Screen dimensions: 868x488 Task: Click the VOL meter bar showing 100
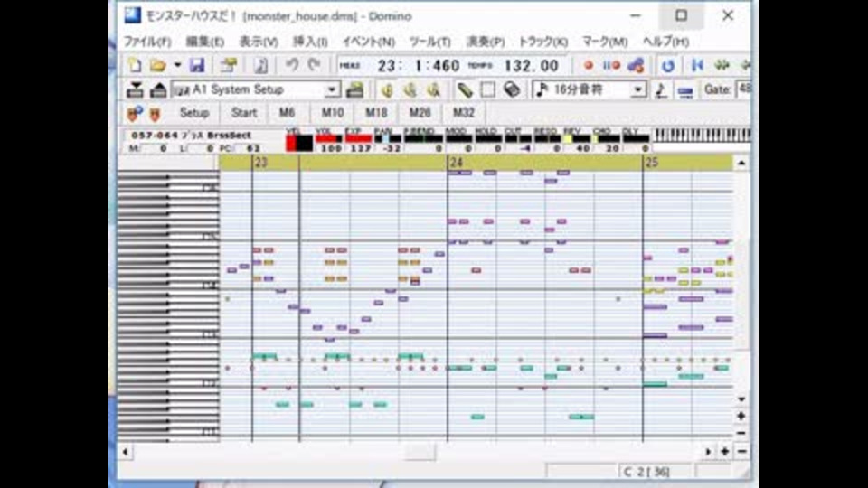[x=328, y=139]
